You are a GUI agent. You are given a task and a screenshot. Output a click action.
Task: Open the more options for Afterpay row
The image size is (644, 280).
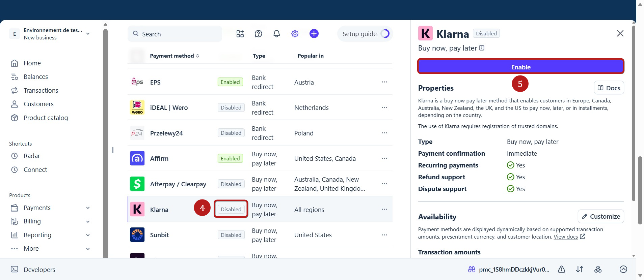pyautogui.click(x=384, y=184)
